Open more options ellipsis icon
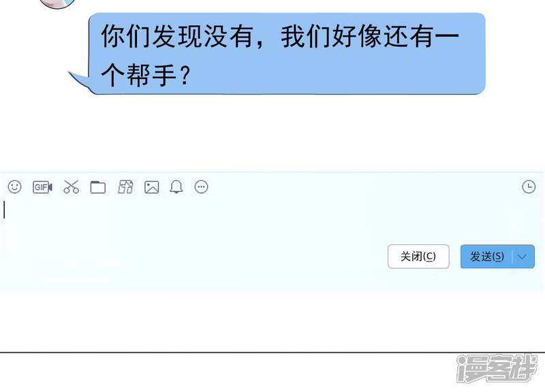 click(x=201, y=186)
